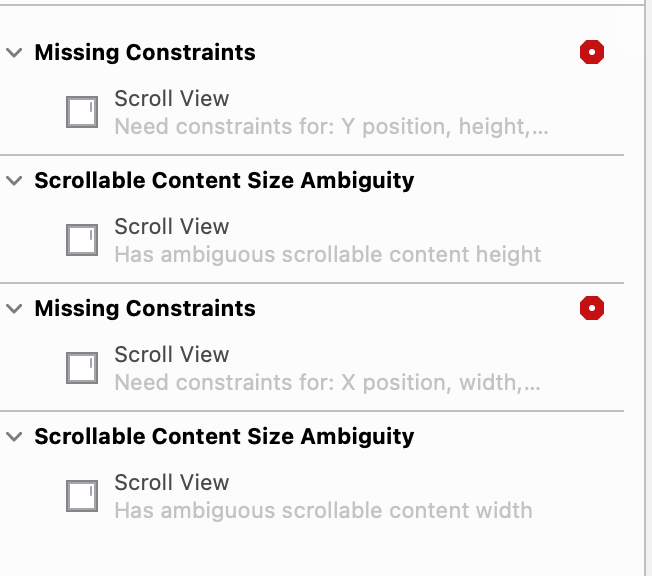This screenshot has height=576, width=652.
Task: Select the 'Has ambiguous scrollable content width' message
Action: (324, 511)
